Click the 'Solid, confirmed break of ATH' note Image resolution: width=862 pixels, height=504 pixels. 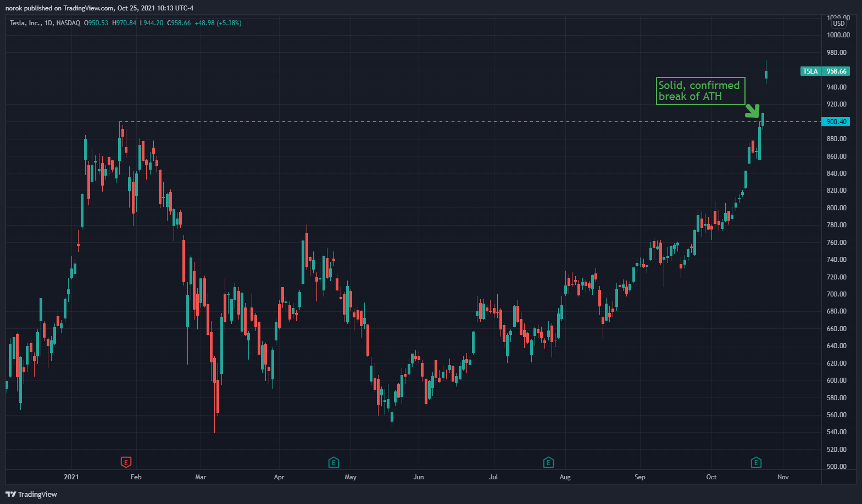tap(700, 91)
